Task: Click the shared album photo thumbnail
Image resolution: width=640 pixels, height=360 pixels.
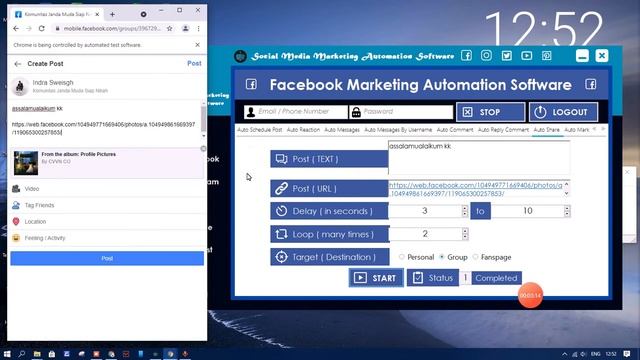Action: pyautogui.click(x=26, y=163)
